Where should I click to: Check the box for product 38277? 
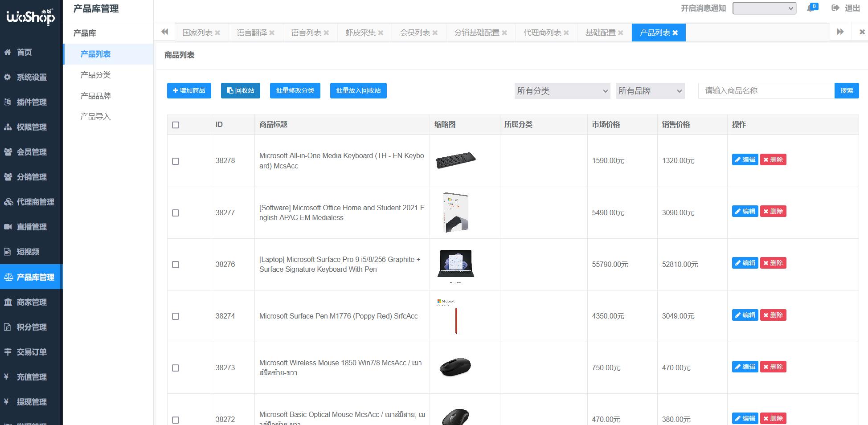(x=176, y=213)
